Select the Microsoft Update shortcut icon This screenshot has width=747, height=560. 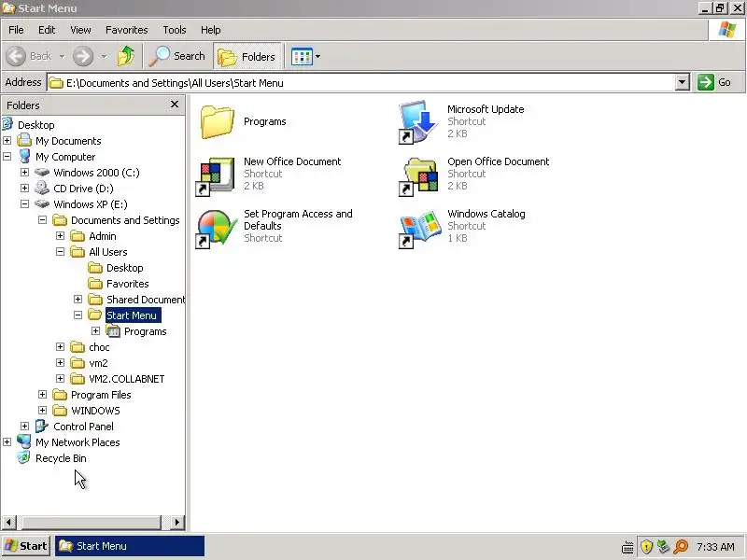click(x=417, y=122)
